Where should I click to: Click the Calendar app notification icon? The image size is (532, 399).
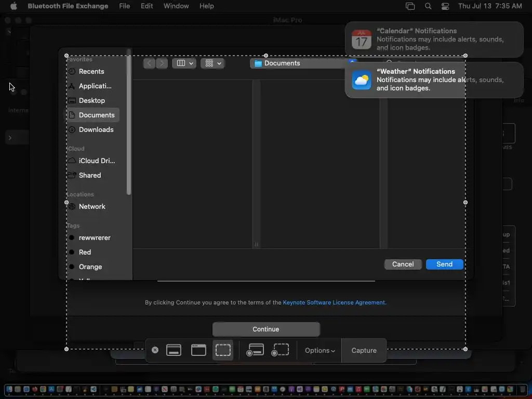click(362, 39)
